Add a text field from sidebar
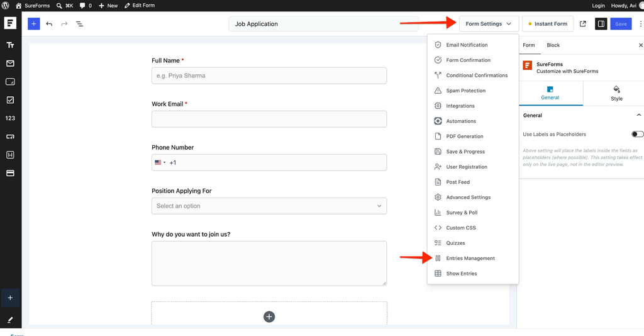Viewport: 644px width, 336px height. click(10, 45)
